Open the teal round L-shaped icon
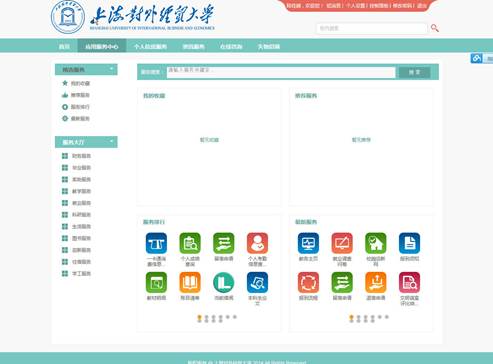 (224, 283)
